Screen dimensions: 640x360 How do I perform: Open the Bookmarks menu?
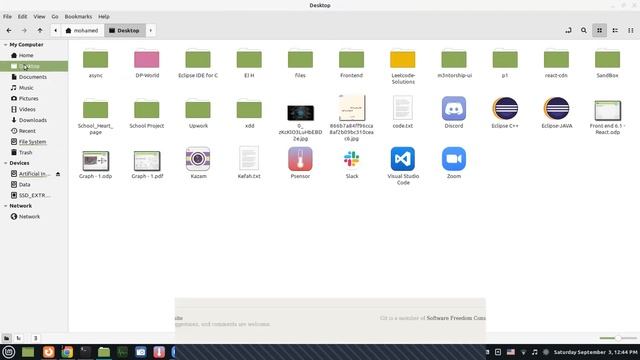(78, 17)
